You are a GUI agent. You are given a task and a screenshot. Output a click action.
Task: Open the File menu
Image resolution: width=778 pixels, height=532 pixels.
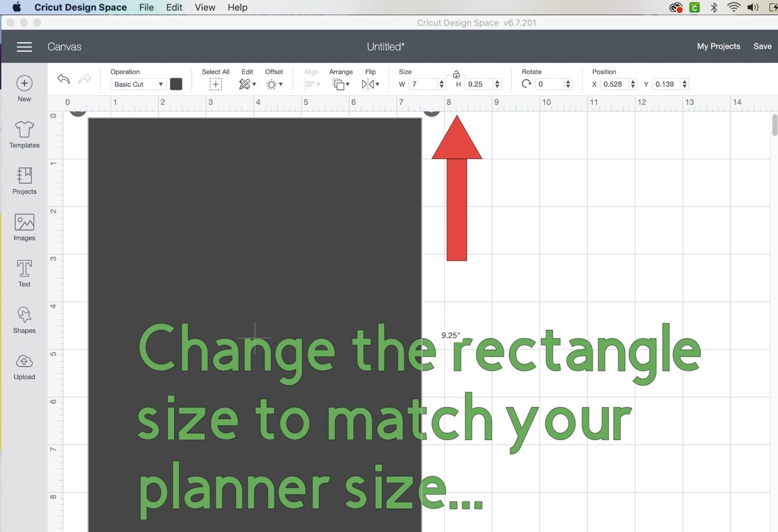146,7
